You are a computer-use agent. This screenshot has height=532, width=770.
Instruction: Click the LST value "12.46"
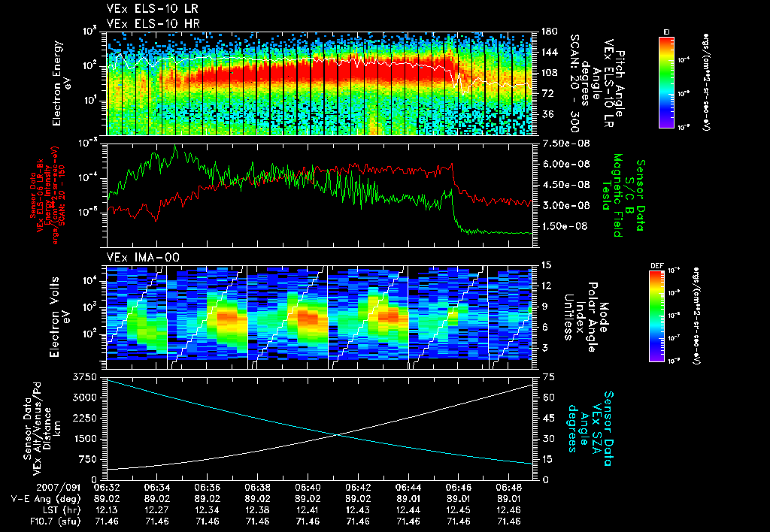pyautogui.click(x=509, y=510)
